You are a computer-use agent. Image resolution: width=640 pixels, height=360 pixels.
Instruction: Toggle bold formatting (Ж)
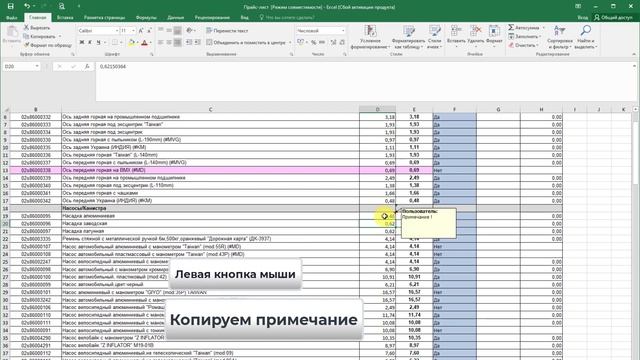coord(82,42)
